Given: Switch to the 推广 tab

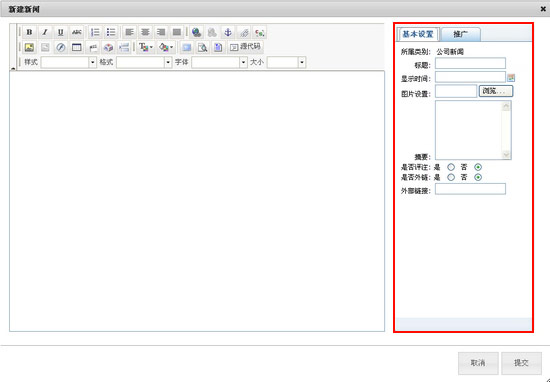Looking at the screenshot, I should [x=461, y=34].
